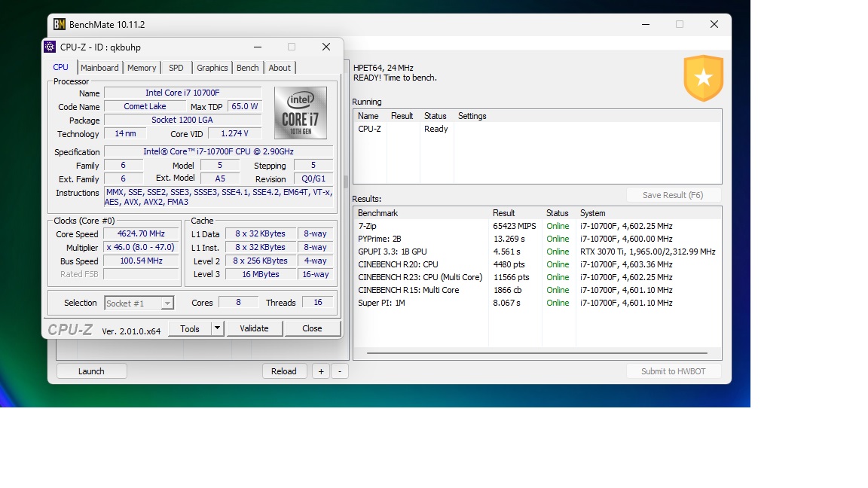The height and width of the screenshot is (488, 868).
Task: Click the BenchMate left panel vertical scrollbar
Action: 346,182
